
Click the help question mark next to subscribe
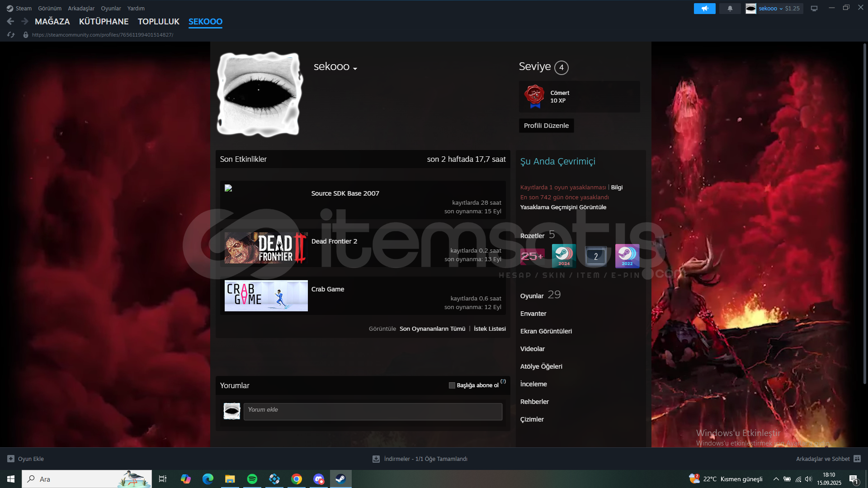[503, 381]
